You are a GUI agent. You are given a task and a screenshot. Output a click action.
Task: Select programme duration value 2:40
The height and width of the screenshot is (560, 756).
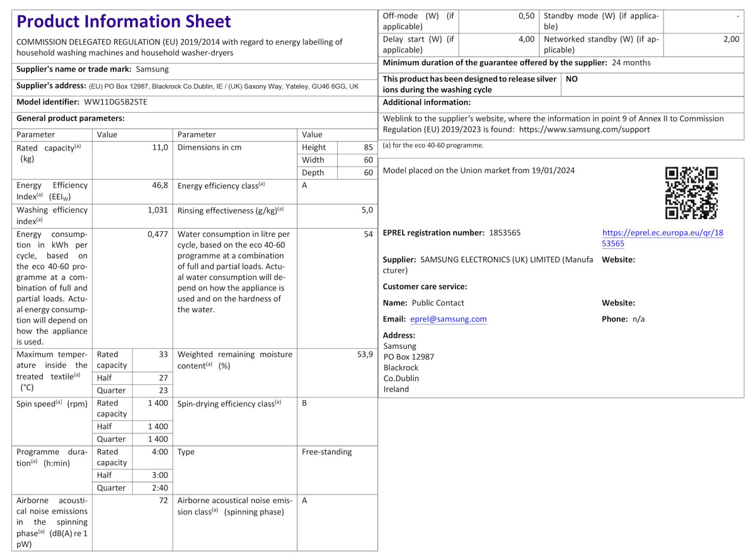click(x=159, y=488)
